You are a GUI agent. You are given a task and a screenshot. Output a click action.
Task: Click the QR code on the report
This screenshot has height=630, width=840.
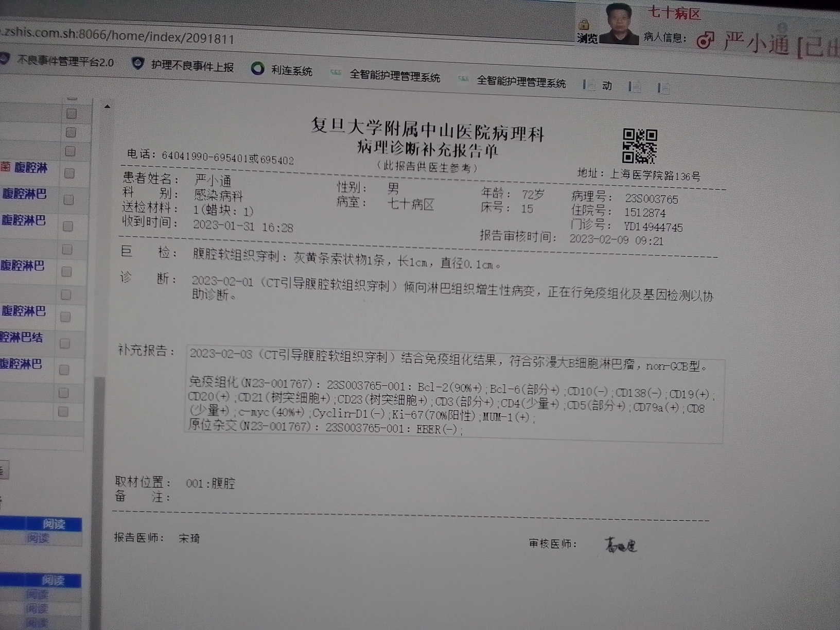pos(640,146)
